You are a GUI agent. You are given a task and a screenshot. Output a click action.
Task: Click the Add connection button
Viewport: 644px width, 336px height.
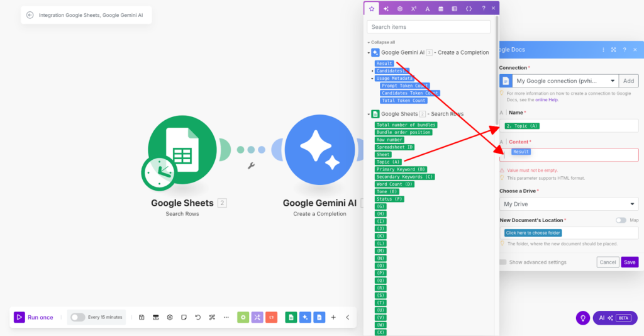coord(628,81)
